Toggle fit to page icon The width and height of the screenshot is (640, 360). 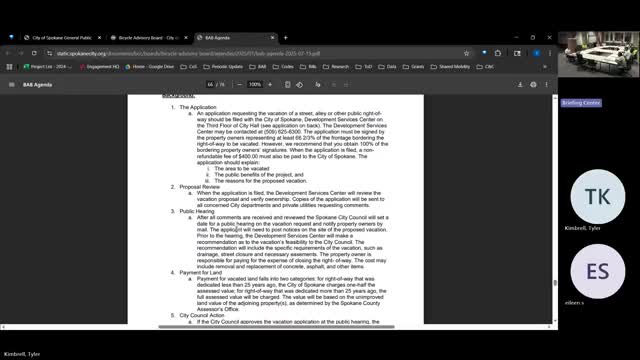[x=287, y=84]
